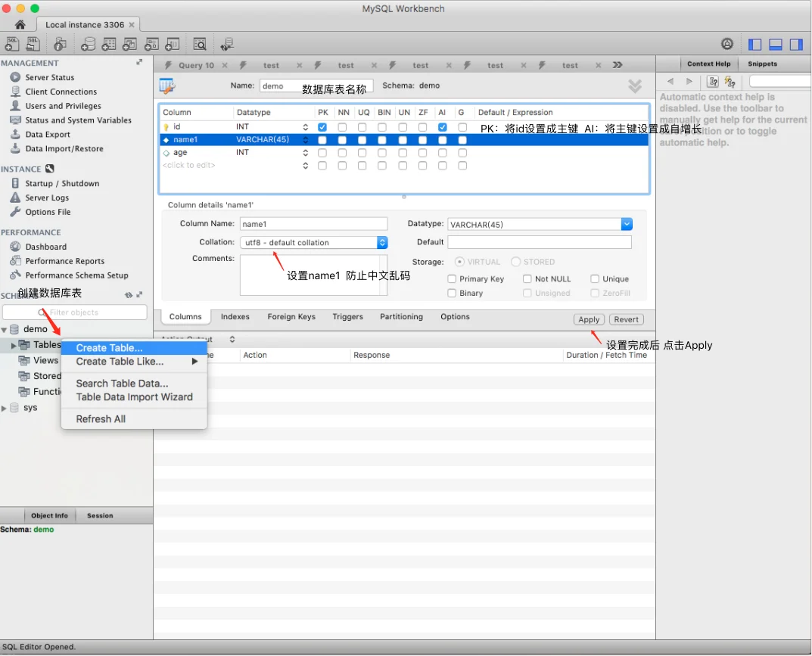Open Startup / Shutdown

[x=62, y=183]
